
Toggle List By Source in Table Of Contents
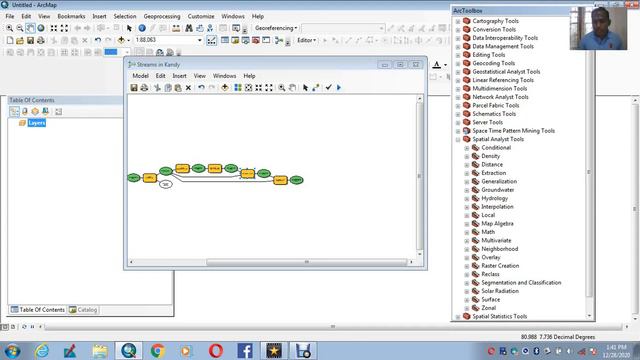coord(24,111)
